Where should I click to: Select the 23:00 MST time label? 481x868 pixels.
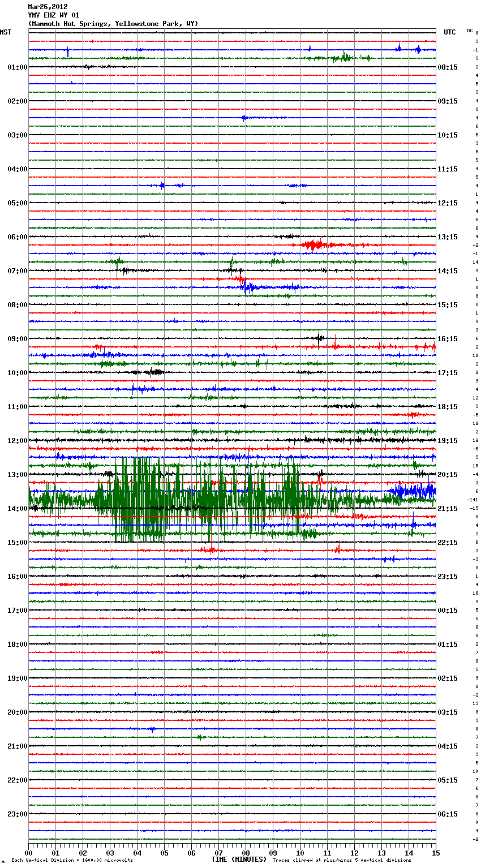click(x=17, y=814)
